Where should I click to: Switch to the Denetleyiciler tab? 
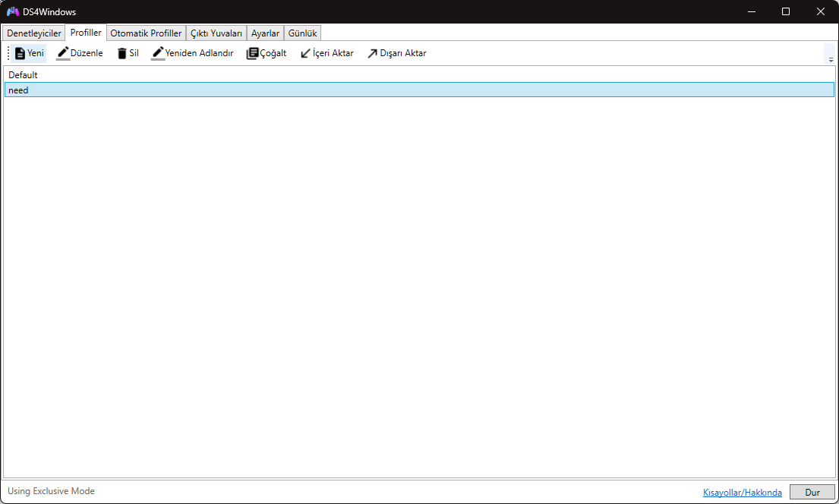[33, 33]
